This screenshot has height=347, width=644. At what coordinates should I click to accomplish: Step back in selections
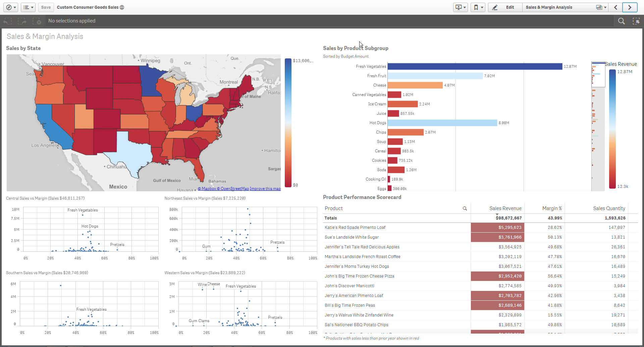coord(7,21)
